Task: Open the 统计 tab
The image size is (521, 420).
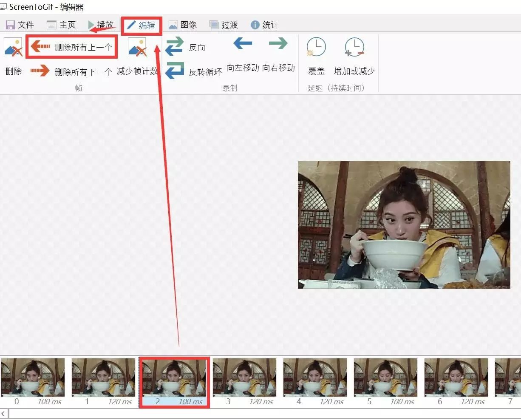Action: (x=265, y=25)
